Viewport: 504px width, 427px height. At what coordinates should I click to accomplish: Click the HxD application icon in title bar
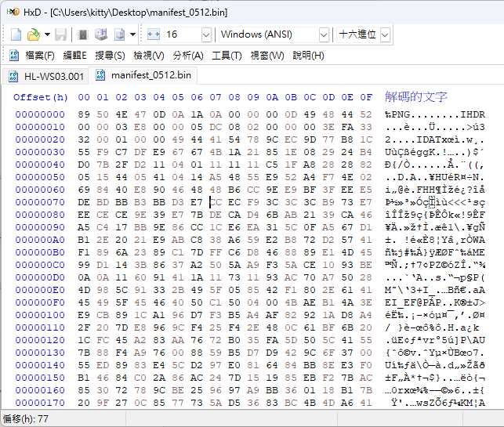click(x=13, y=12)
